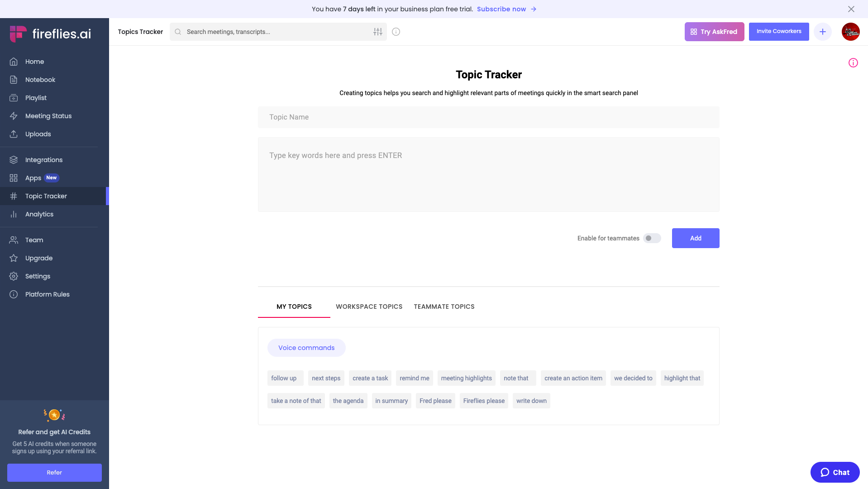Click the Topic Name input field
The width and height of the screenshot is (868, 489).
coord(488,117)
